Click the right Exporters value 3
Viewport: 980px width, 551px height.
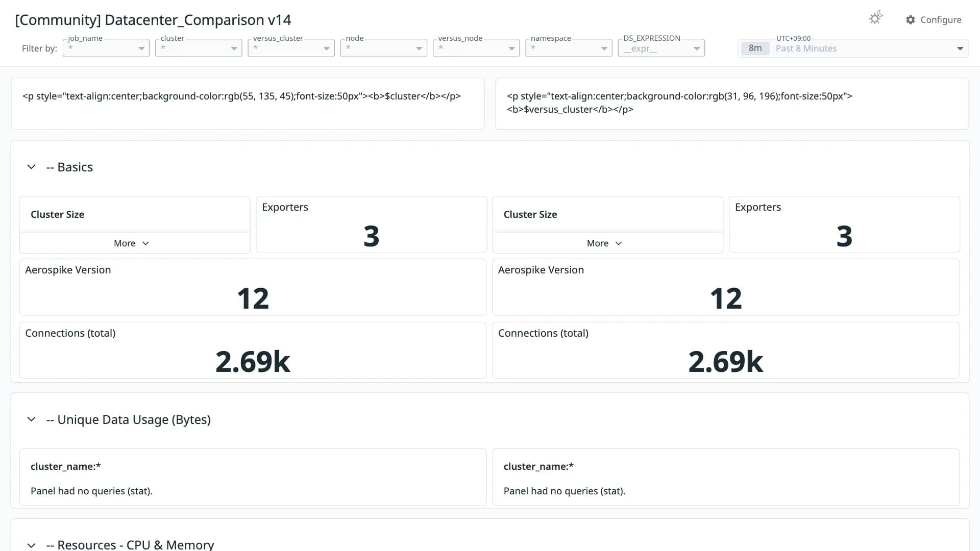pos(844,236)
